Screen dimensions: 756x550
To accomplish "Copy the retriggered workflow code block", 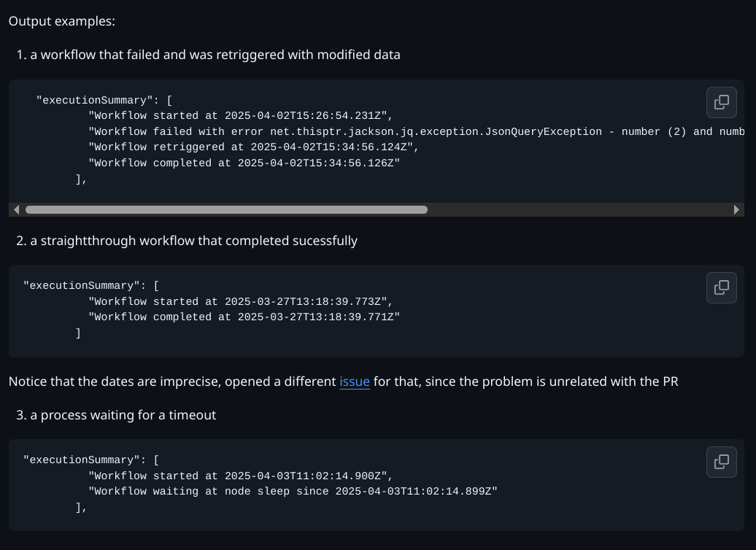I will [721, 102].
